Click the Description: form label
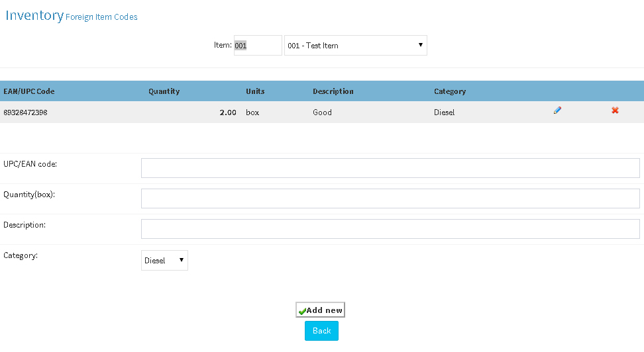The width and height of the screenshot is (644, 352). tap(25, 225)
